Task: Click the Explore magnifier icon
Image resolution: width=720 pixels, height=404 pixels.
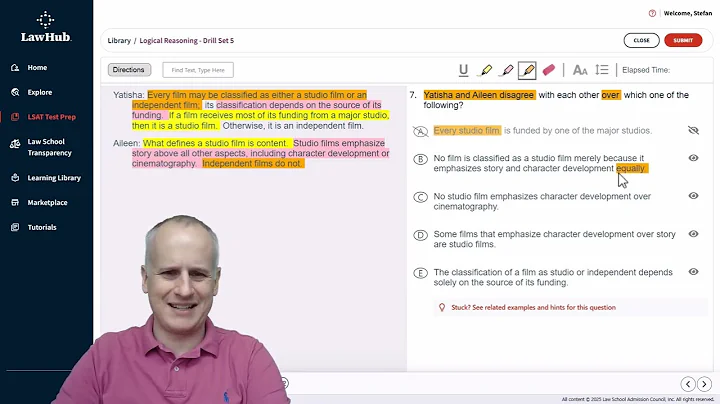Action: pos(15,92)
